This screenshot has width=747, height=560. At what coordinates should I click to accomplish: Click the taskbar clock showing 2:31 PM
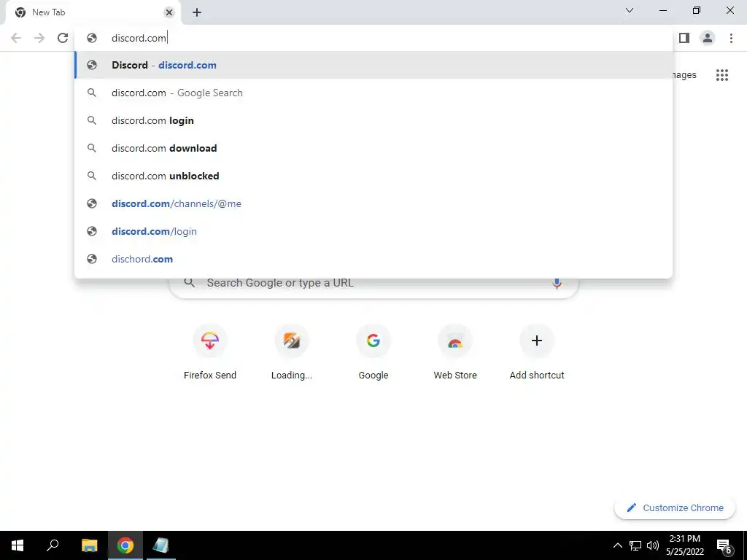pyautogui.click(x=684, y=545)
